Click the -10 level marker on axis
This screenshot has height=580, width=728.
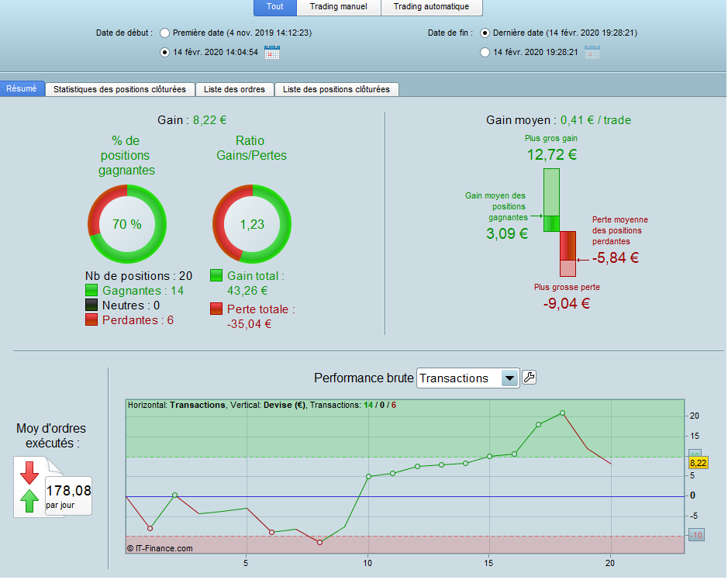click(696, 535)
